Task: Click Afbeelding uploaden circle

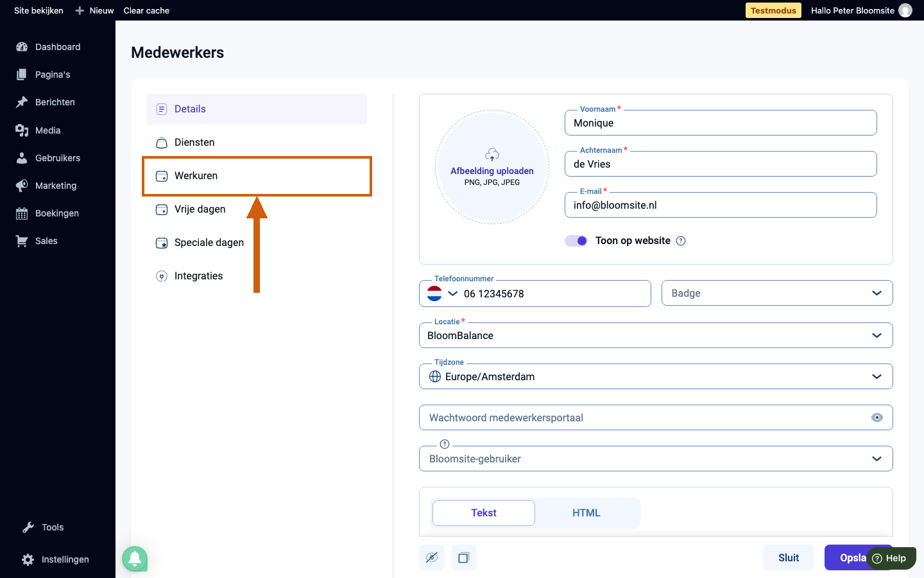Action: click(x=492, y=167)
